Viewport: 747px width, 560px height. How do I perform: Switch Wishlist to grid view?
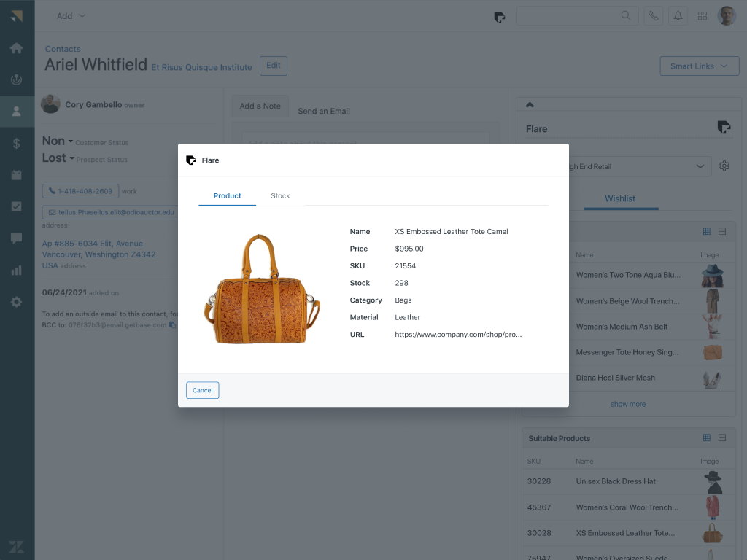point(706,231)
